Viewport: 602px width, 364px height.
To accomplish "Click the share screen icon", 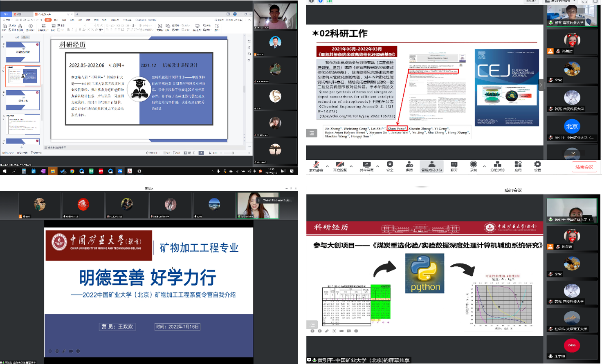I will point(366,165).
